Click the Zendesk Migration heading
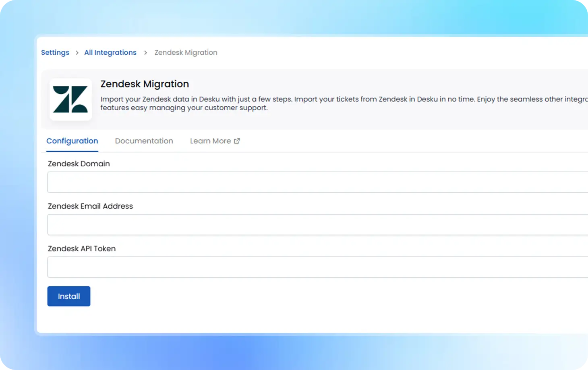This screenshot has height=370, width=588. (145, 84)
